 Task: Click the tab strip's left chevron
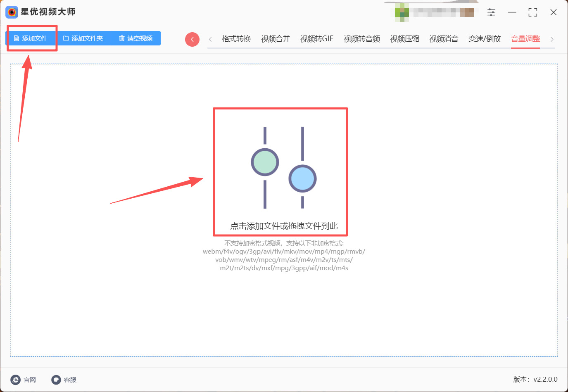coord(210,39)
